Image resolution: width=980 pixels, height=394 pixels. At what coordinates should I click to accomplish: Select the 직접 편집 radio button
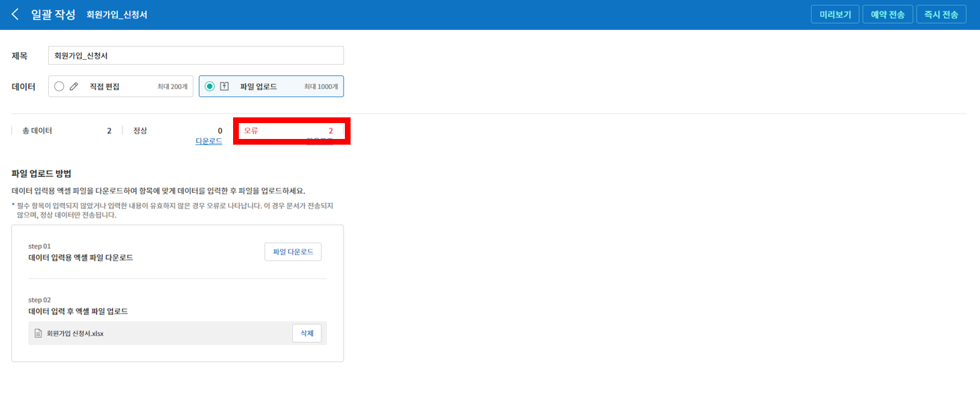pyautogui.click(x=59, y=86)
